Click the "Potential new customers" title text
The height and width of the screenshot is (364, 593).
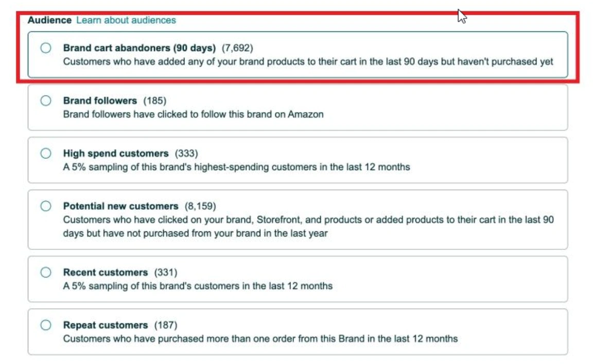tap(120, 206)
